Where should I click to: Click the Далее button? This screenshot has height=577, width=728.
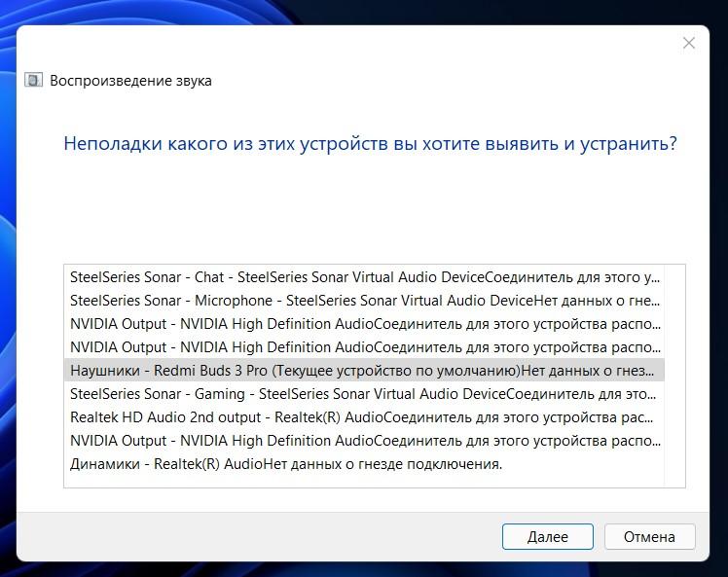[547, 536]
